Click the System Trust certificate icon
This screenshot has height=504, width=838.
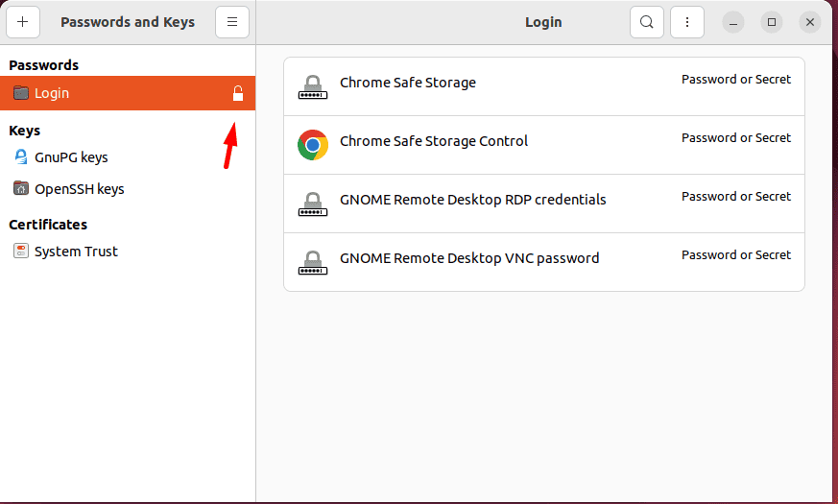21,252
